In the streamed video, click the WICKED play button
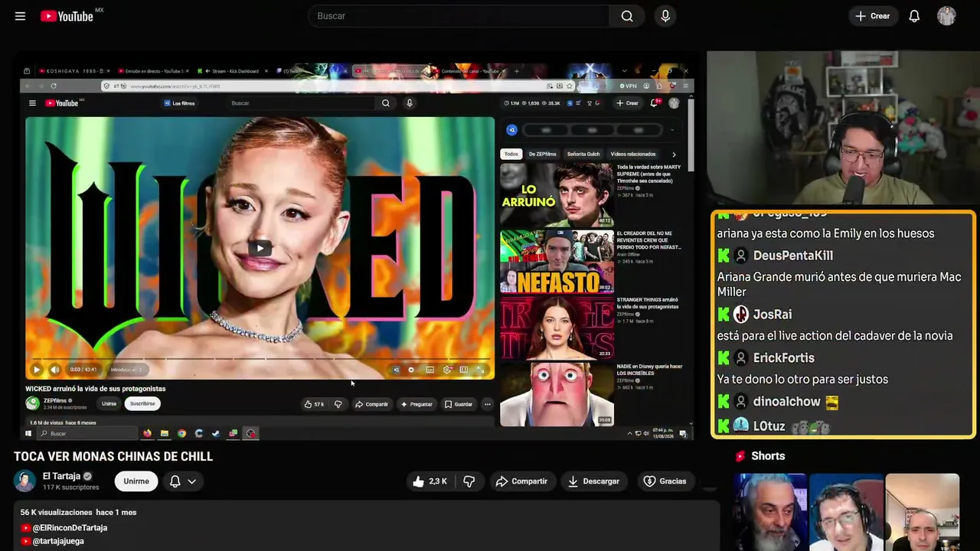The height and width of the screenshot is (551, 980). coord(260,248)
